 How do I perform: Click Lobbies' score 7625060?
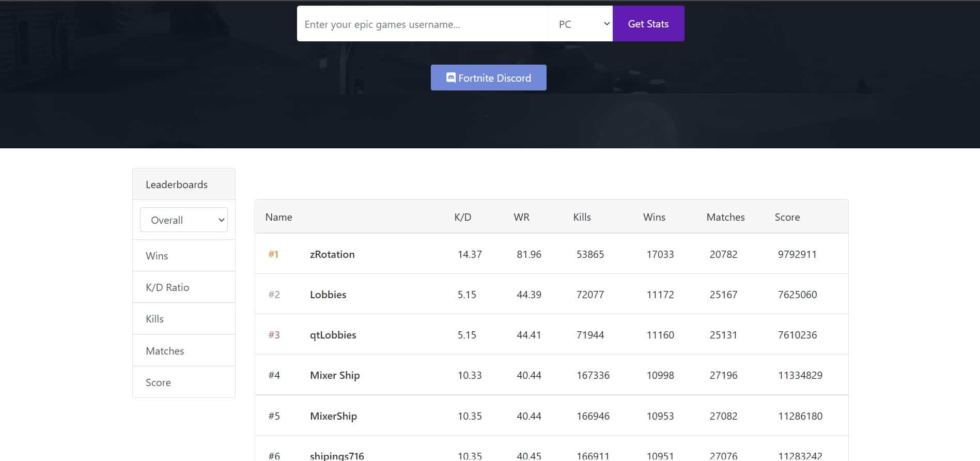pyautogui.click(x=797, y=295)
